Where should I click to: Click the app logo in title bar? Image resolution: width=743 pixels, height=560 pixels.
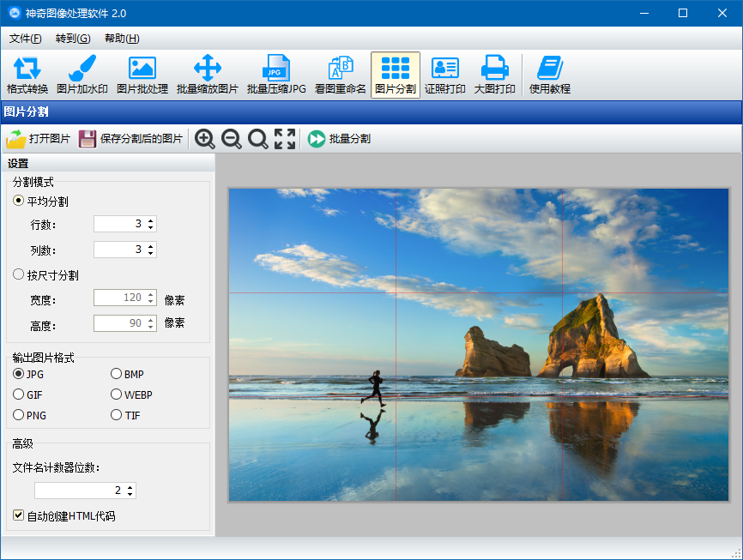[15, 13]
